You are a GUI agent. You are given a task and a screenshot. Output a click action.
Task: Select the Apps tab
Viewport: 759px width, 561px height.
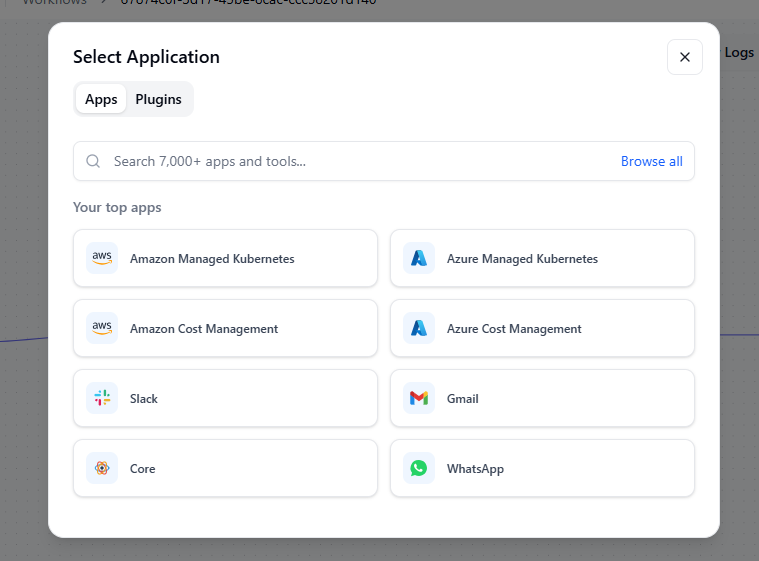[x=101, y=99]
